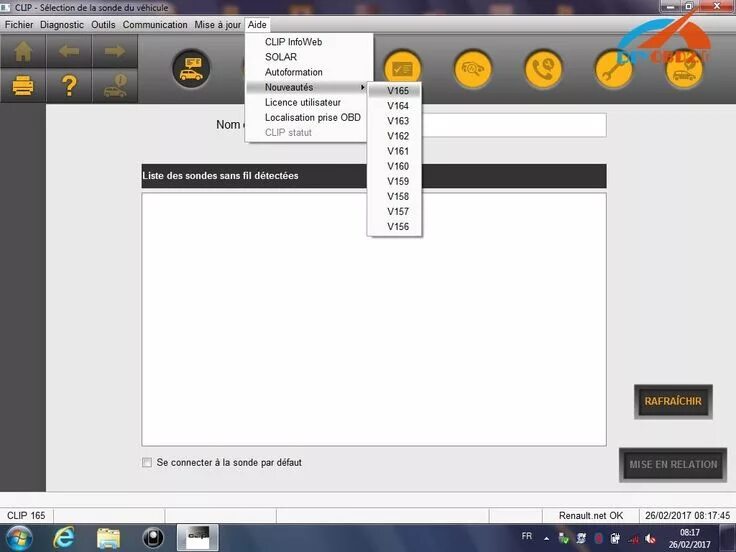Click the back arrow toolbar icon
This screenshot has width=736, height=552.
[69, 51]
